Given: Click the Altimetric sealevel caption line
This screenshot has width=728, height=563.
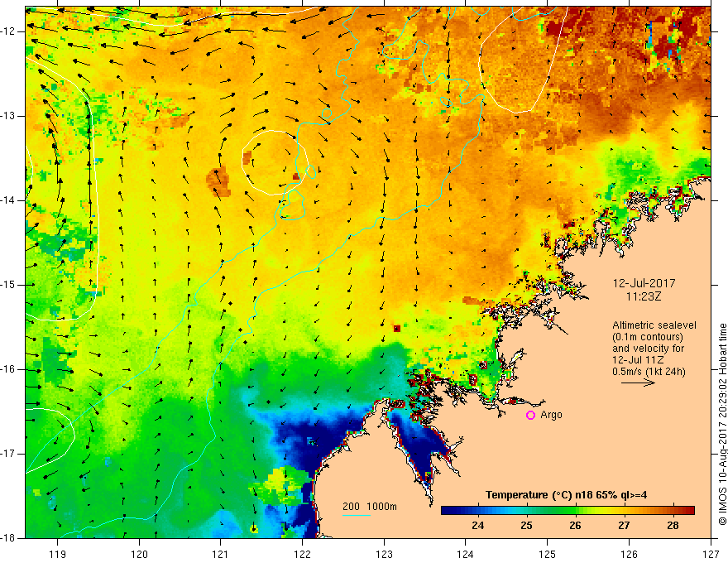Looking at the screenshot, I should 654,325.
